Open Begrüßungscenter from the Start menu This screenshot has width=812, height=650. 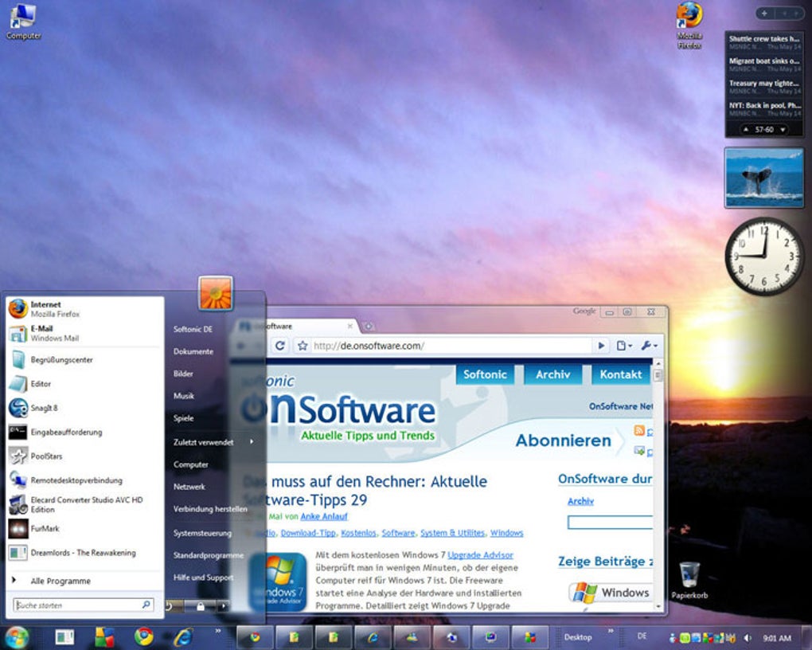pyautogui.click(x=83, y=360)
